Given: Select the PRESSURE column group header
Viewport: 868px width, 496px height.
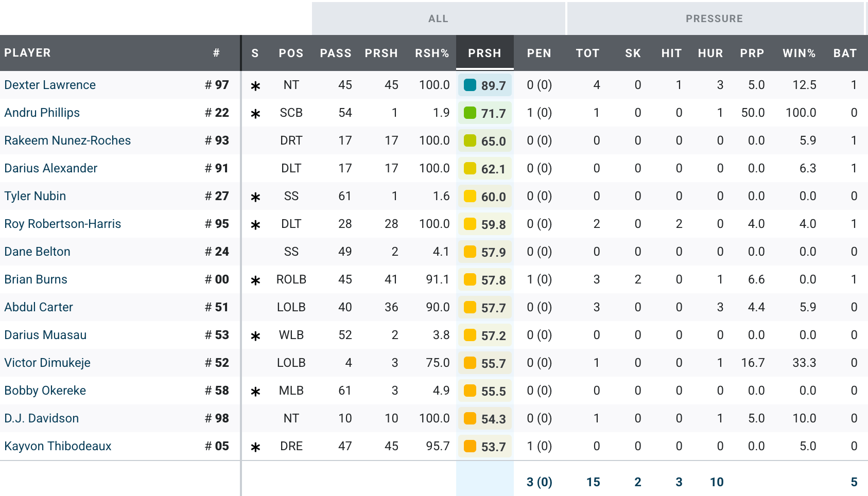Looking at the screenshot, I should (714, 19).
